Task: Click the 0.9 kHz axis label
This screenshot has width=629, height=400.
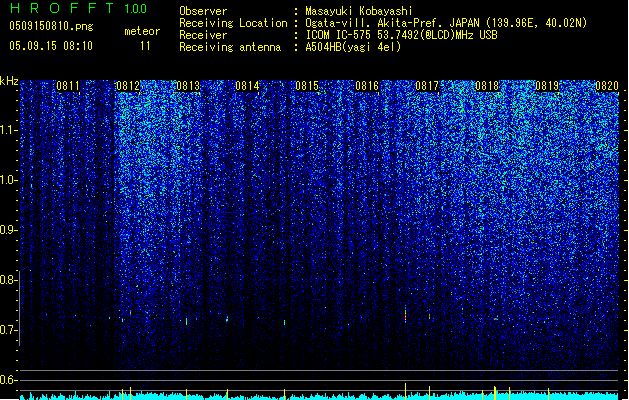Action: (x=8, y=230)
